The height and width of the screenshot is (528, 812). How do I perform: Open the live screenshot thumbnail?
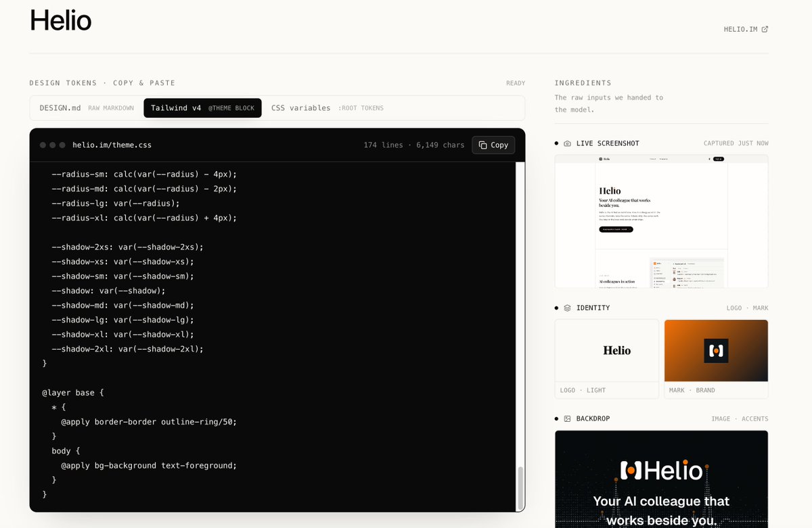click(661, 221)
